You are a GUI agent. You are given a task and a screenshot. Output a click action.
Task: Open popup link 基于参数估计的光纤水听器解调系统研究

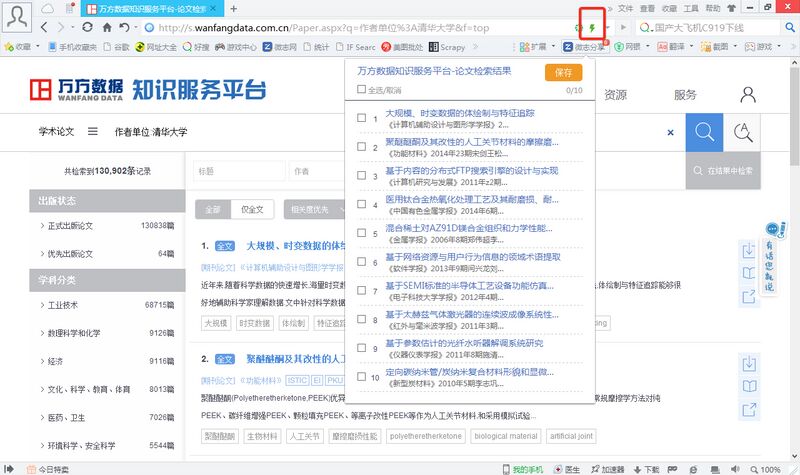(x=464, y=343)
